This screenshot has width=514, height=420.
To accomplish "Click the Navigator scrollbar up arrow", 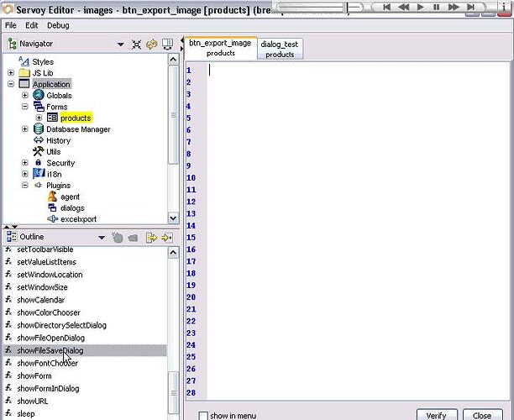I will pos(173,60).
